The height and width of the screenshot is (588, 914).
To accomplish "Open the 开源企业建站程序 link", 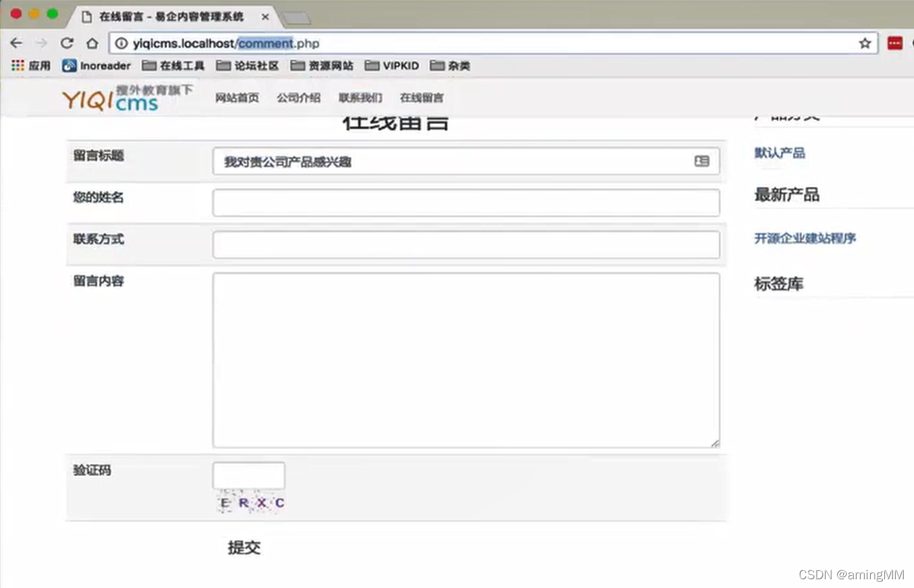I will [805, 238].
